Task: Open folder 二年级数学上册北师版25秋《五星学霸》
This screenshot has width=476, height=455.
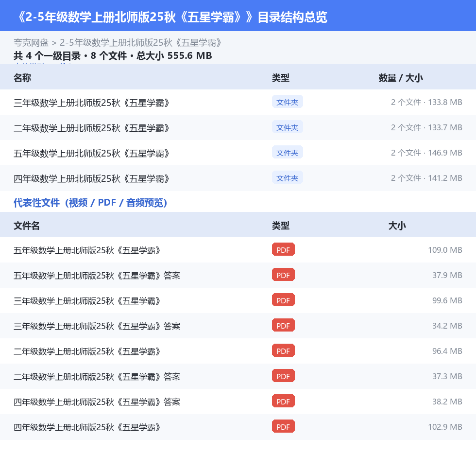Action: (x=91, y=128)
